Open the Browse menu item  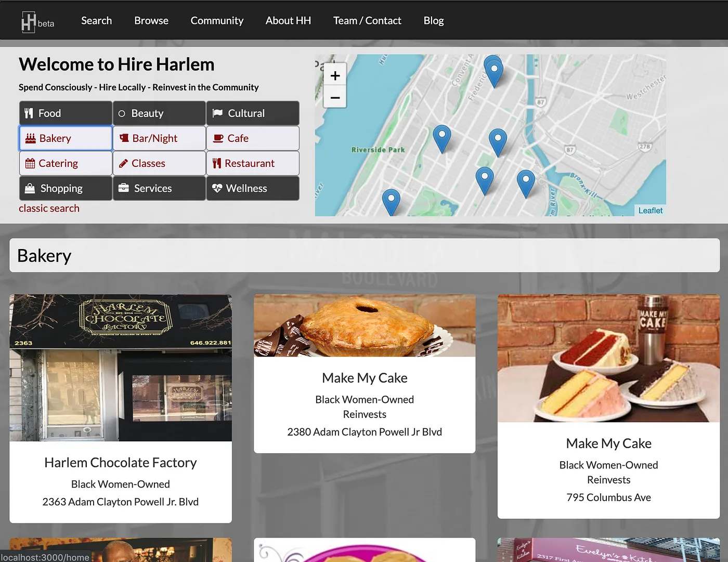tap(151, 21)
